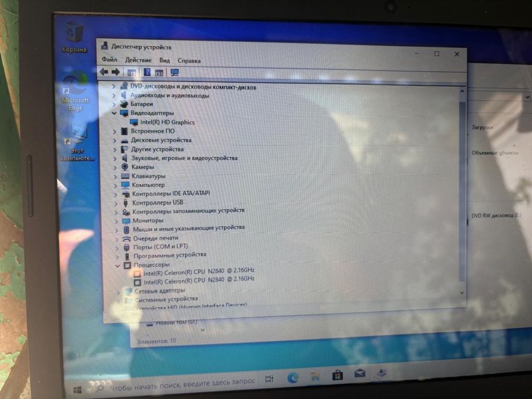Click the Очереди печати printer icon
The width and height of the screenshot is (532, 399).
127,238
